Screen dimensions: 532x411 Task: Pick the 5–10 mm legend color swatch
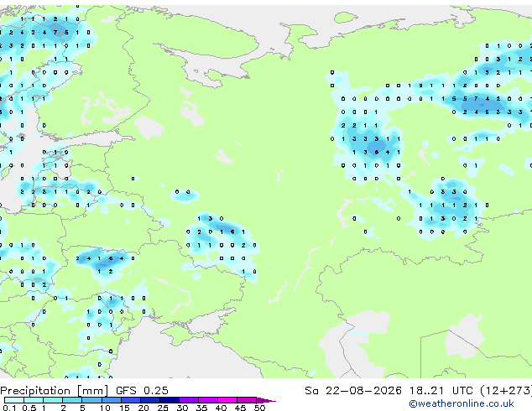point(91,400)
